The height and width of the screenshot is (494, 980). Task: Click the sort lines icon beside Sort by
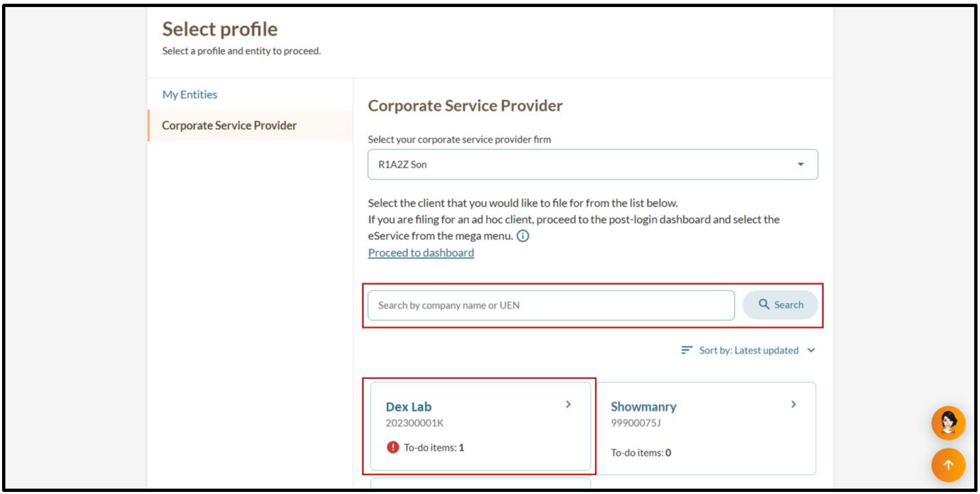coord(687,350)
